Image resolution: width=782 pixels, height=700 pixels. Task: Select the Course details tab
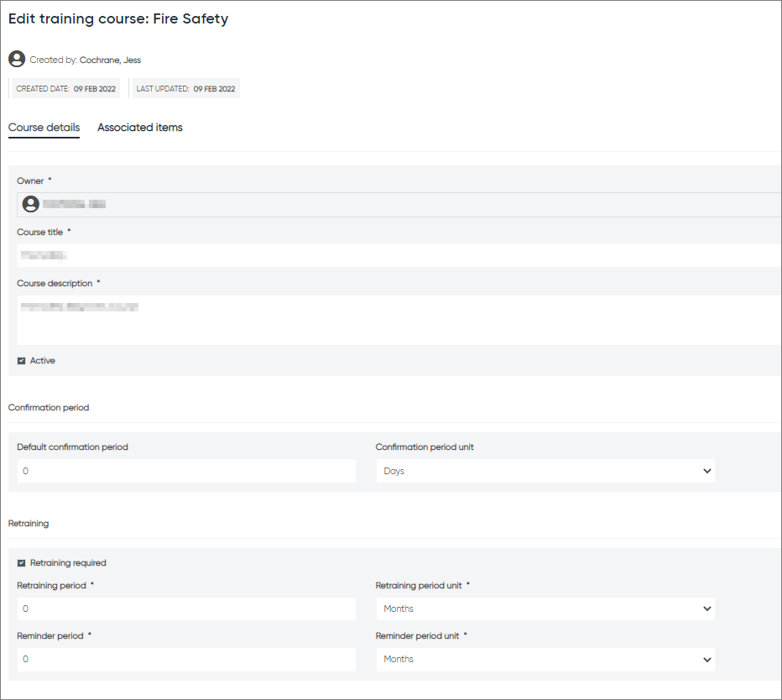coord(44,128)
